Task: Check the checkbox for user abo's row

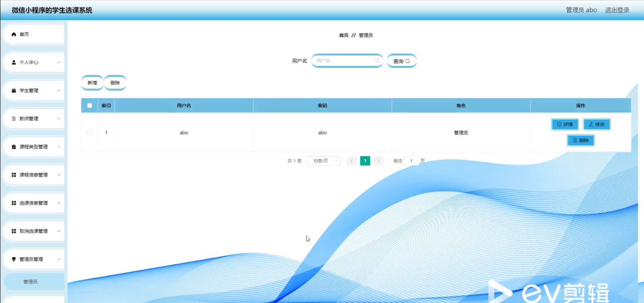Action: tap(89, 131)
